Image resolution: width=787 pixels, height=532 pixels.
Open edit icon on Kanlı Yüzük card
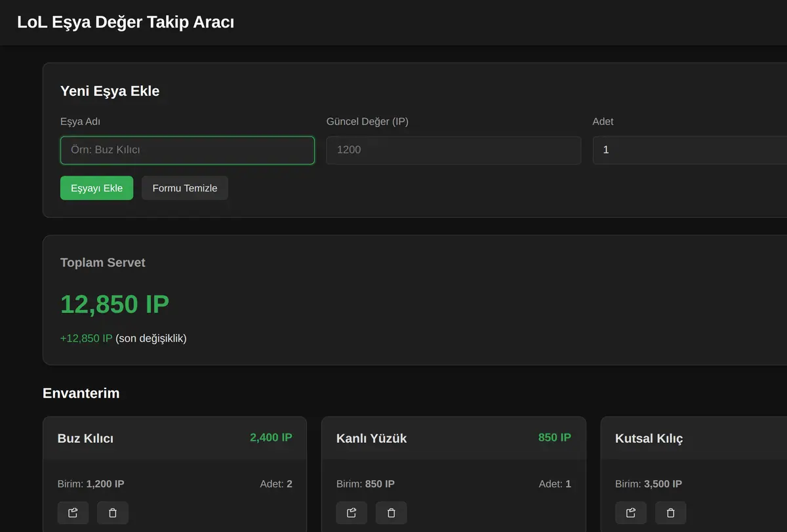[x=352, y=513]
